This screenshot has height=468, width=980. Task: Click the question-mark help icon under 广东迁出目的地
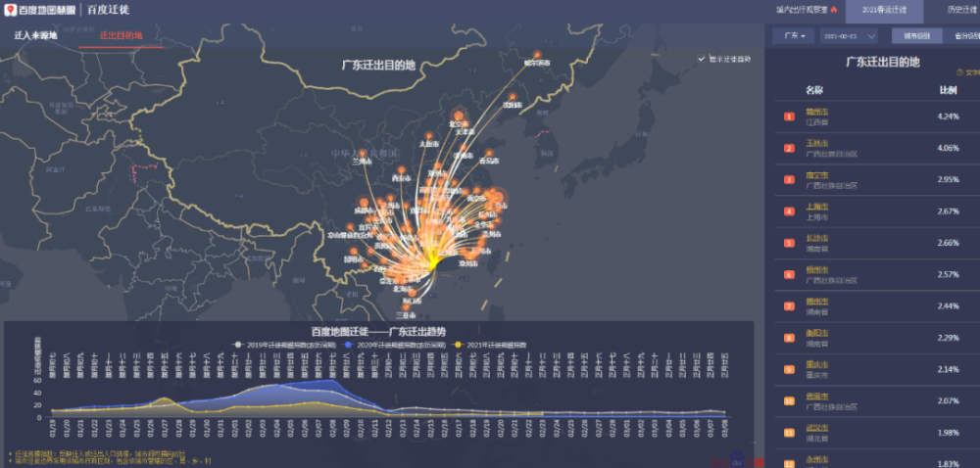[x=959, y=73]
